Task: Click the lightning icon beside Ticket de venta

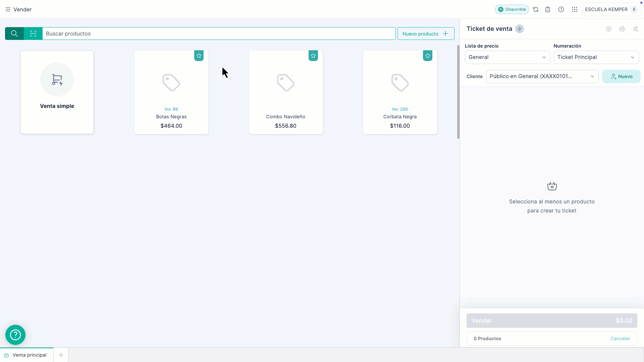Action: (520, 29)
